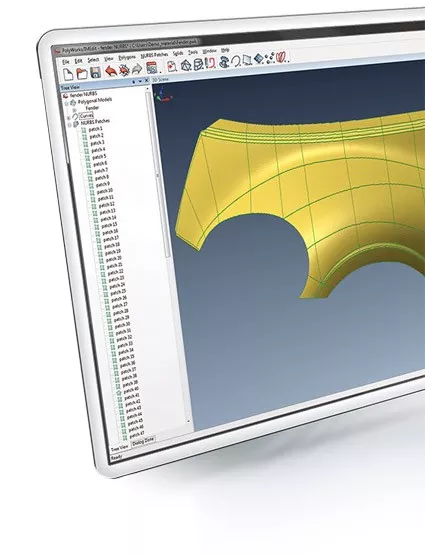The width and height of the screenshot is (425, 554).
Task: Switch to the Dialog Zone tab
Action: coord(143,442)
